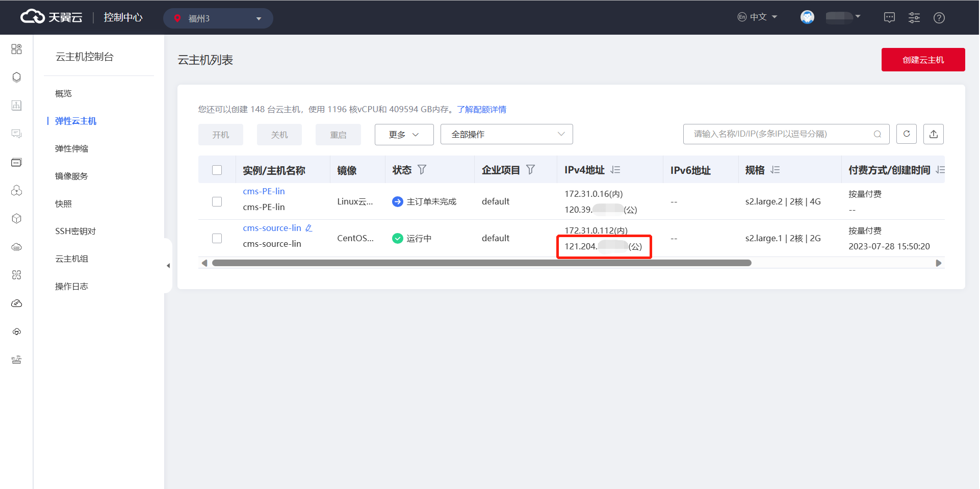Image resolution: width=980 pixels, height=489 pixels.
Task: Click the enterprise project filter funnel icon
Action: point(530,170)
